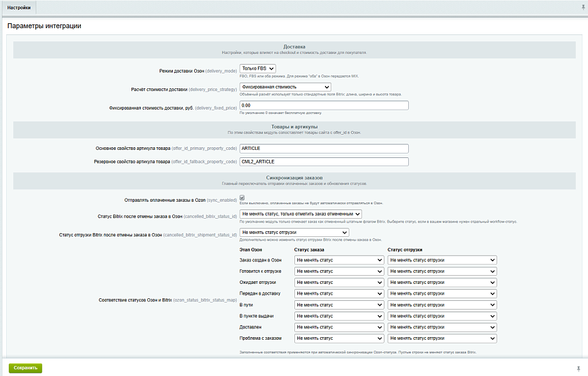
Task: Switch to the Настройки tab
Action: pos(19,8)
